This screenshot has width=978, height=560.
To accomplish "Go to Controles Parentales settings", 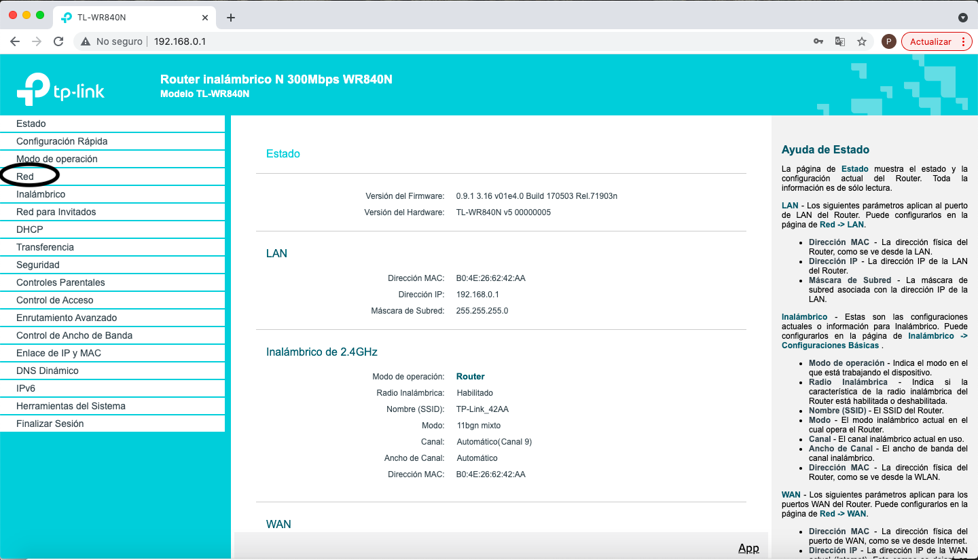I will coord(60,282).
